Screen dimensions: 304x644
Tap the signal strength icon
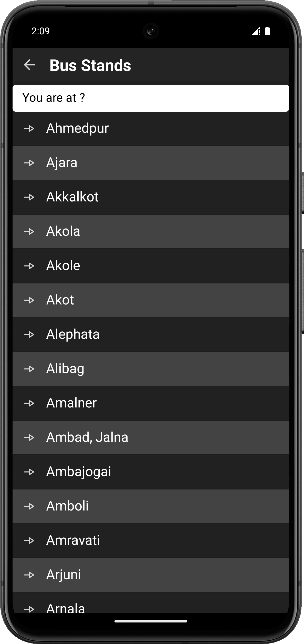click(x=255, y=31)
